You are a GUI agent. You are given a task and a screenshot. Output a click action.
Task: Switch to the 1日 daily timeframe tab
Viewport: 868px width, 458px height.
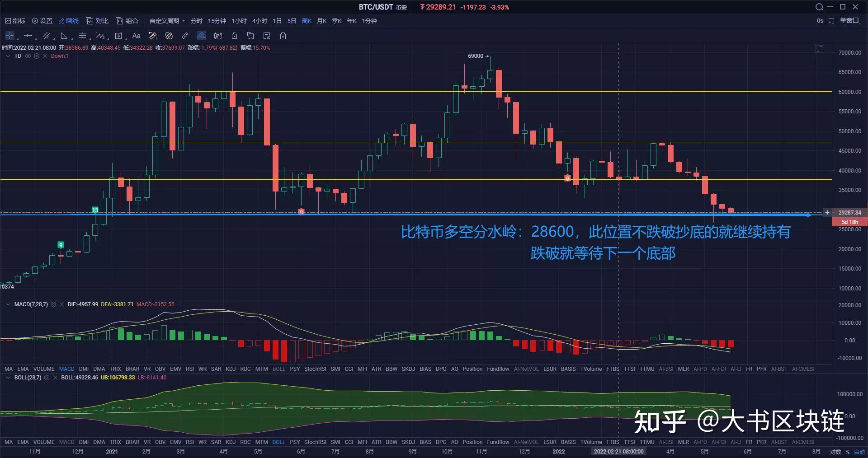point(277,21)
